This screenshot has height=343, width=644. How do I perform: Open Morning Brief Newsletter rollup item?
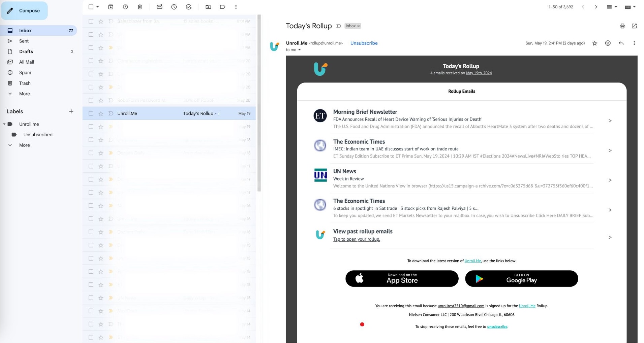click(x=462, y=119)
